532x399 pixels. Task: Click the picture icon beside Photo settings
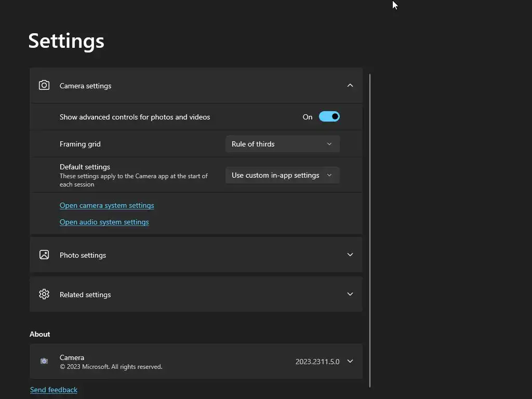pyautogui.click(x=44, y=255)
